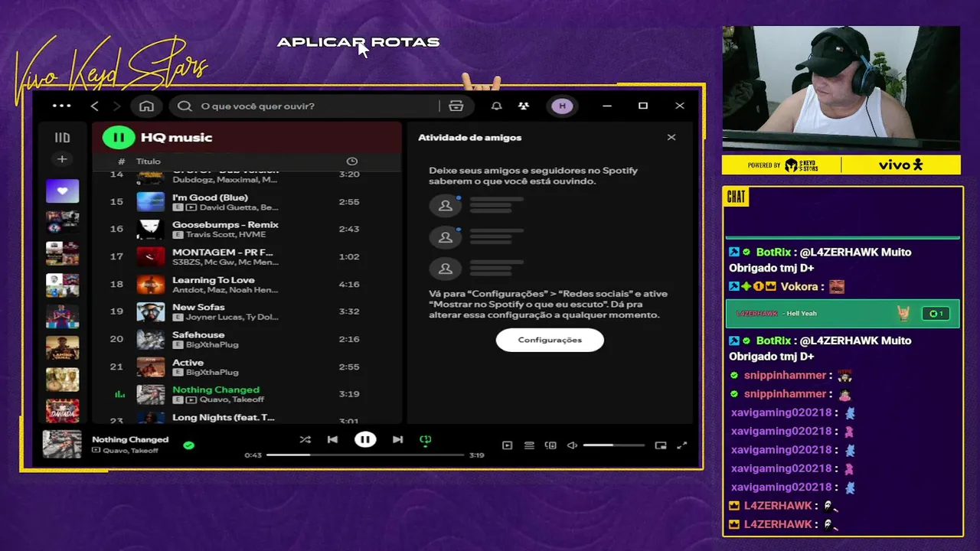Go forward with the right arrow
This screenshot has width=980, height=551.
[x=116, y=106]
